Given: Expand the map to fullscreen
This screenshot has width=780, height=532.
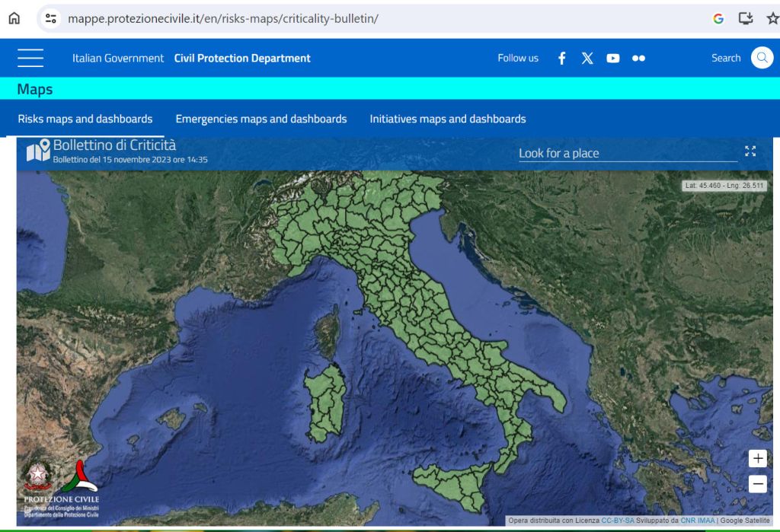Looking at the screenshot, I should 750,151.
